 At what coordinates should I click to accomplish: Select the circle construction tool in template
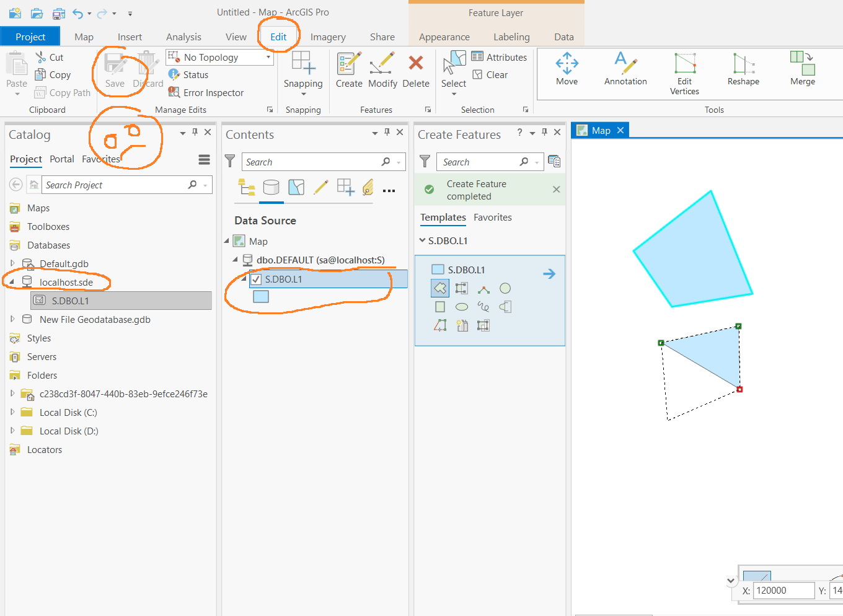[x=505, y=288]
